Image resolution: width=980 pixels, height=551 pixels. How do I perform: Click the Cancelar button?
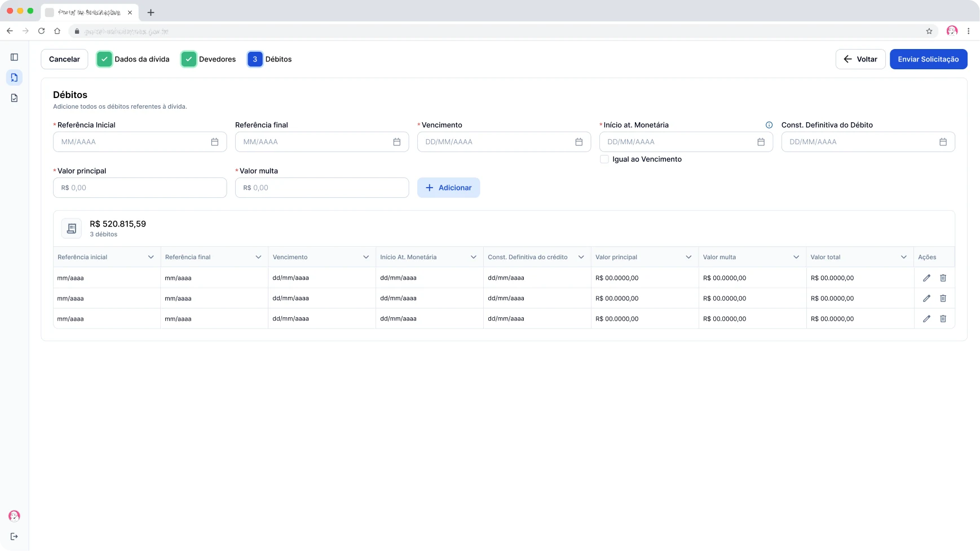(64, 59)
